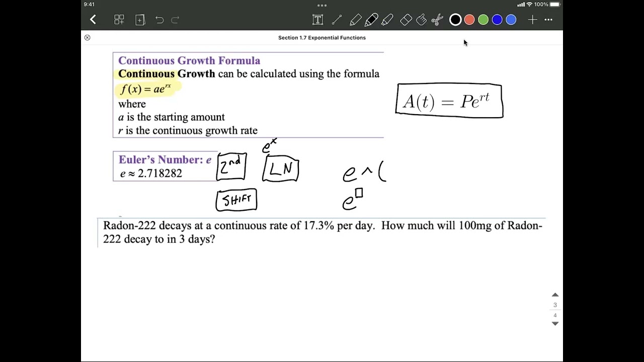The image size is (644, 362).
Task: Choose the green ink color
Action: 483,20
